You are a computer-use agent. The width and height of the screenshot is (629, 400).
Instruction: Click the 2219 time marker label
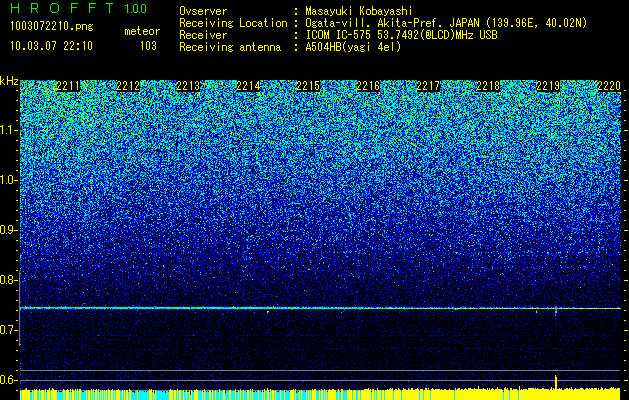click(x=548, y=85)
